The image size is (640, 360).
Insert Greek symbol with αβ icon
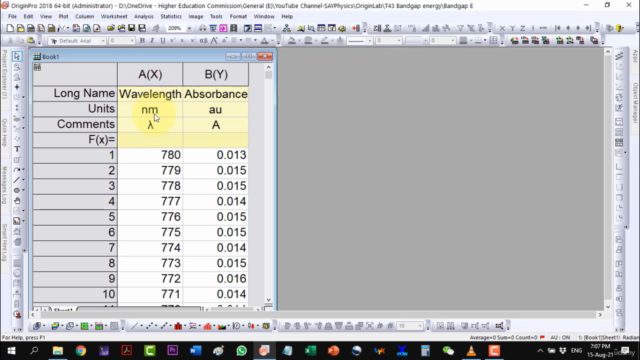point(203,41)
